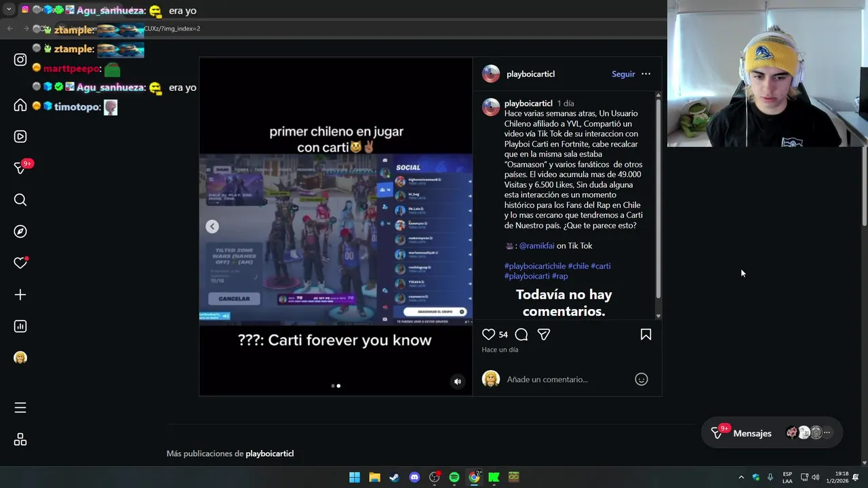This screenshot has width=868, height=488.
Task: Open Reels from the sidebar
Action: tap(20, 136)
